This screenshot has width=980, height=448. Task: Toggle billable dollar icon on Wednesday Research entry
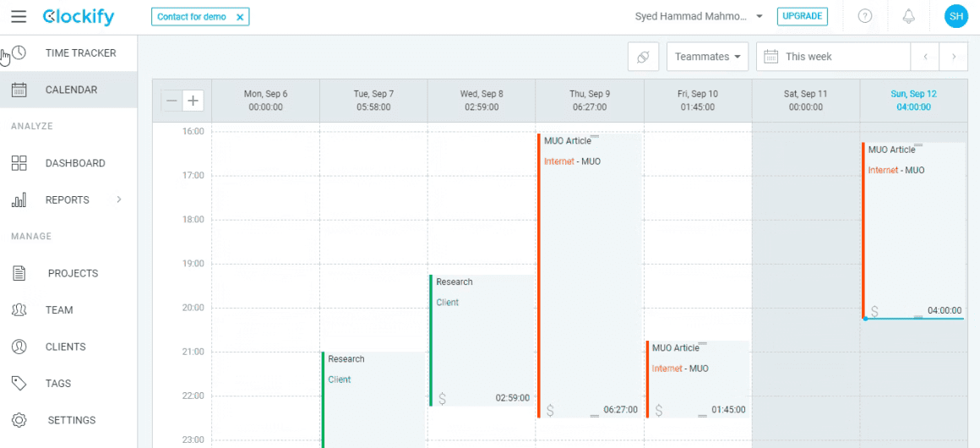click(443, 399)
